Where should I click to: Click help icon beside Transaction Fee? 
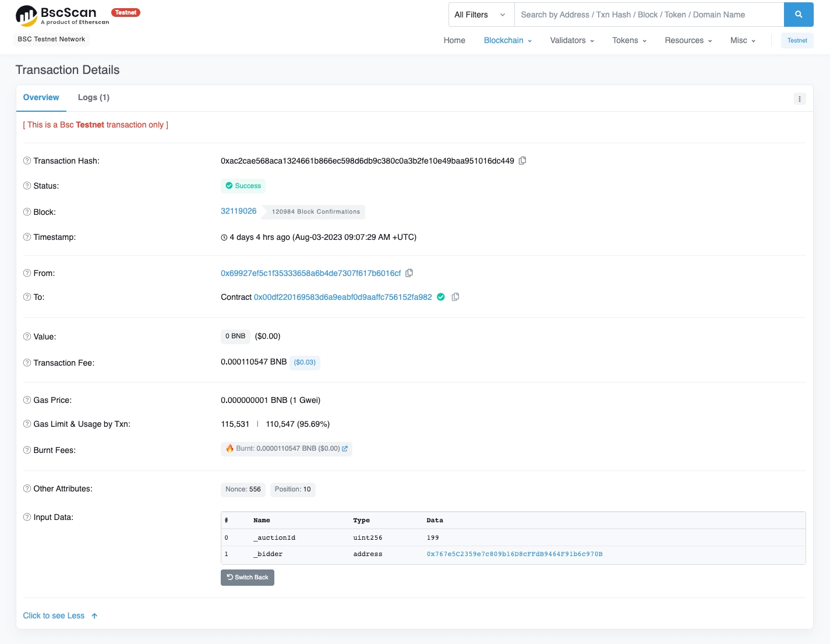(27, 363)
